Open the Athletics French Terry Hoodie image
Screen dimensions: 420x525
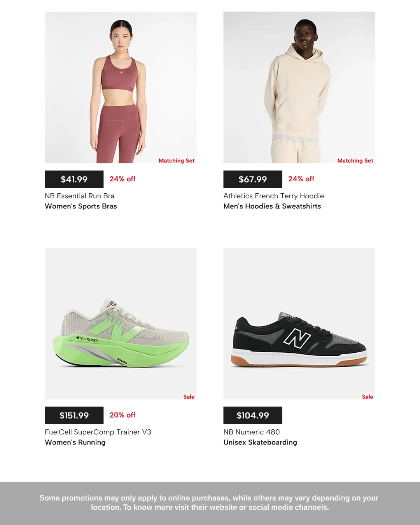point(299,87)
